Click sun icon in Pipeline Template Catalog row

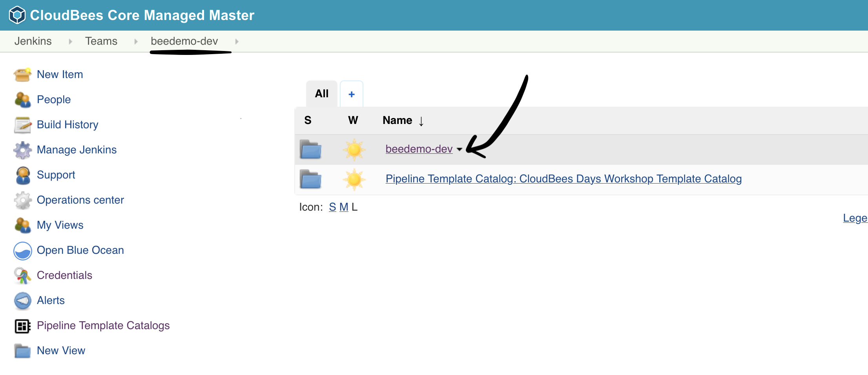pyautogui.click(x=354, y=179)
